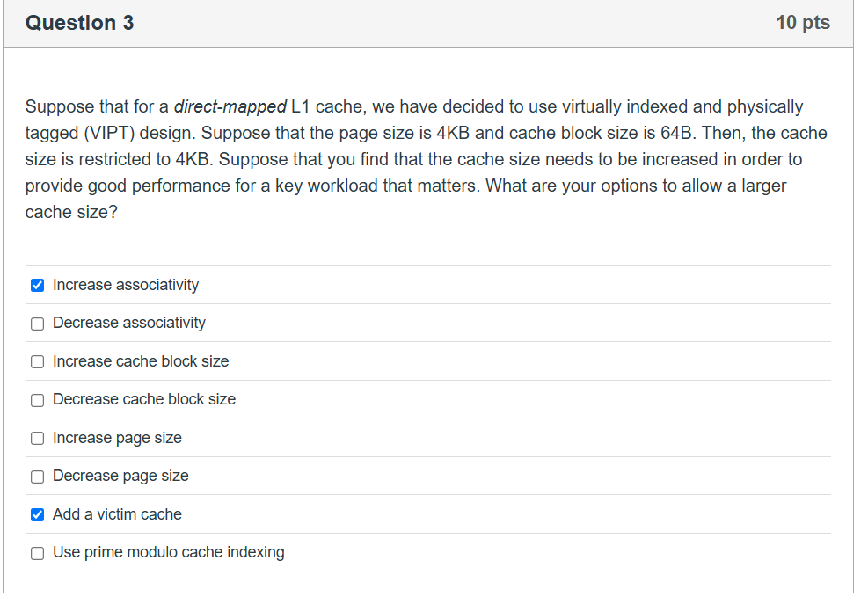Select the Increase page size checkbox

pos(37,438)
